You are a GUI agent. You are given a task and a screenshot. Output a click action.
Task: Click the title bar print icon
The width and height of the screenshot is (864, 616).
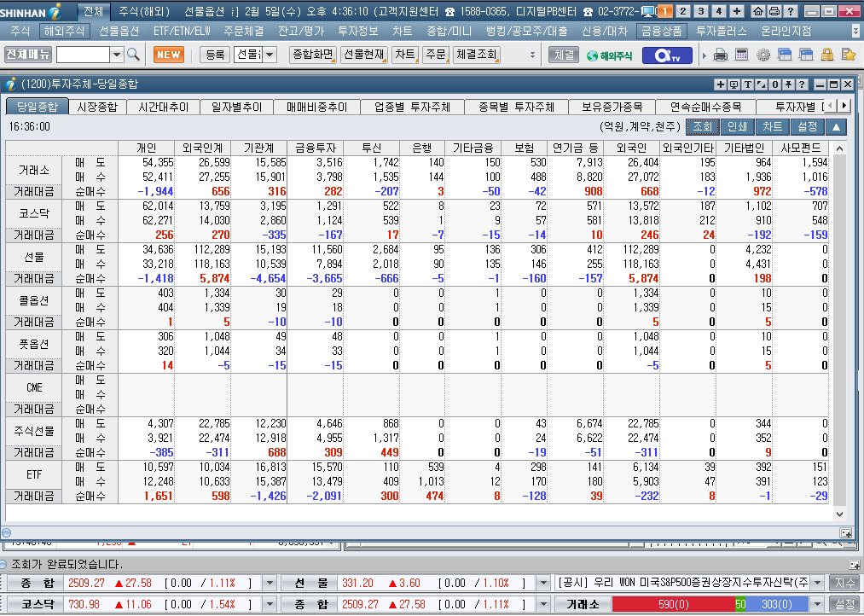coord(774,11)
